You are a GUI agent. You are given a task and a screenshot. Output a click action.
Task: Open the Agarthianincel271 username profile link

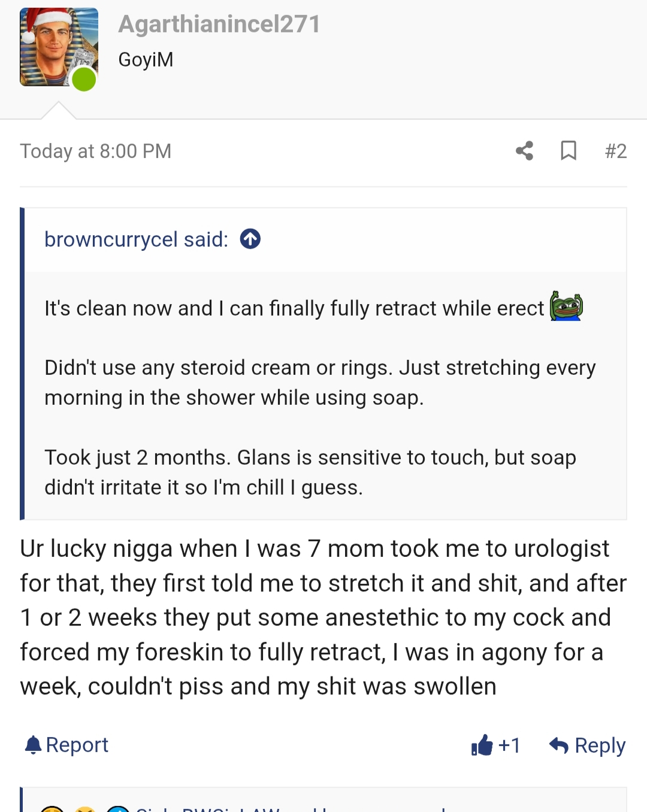[x=219, y=25]
